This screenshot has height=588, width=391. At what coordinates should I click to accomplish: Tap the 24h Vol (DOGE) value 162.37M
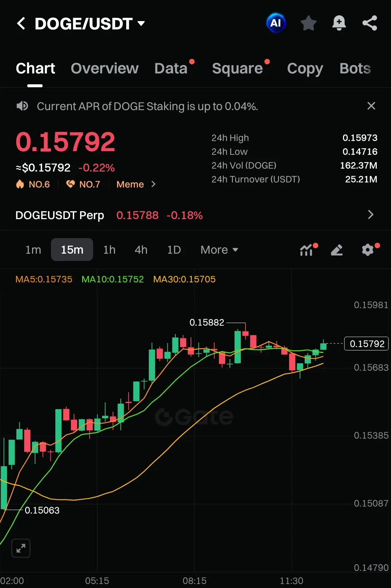tap(358, 165)
